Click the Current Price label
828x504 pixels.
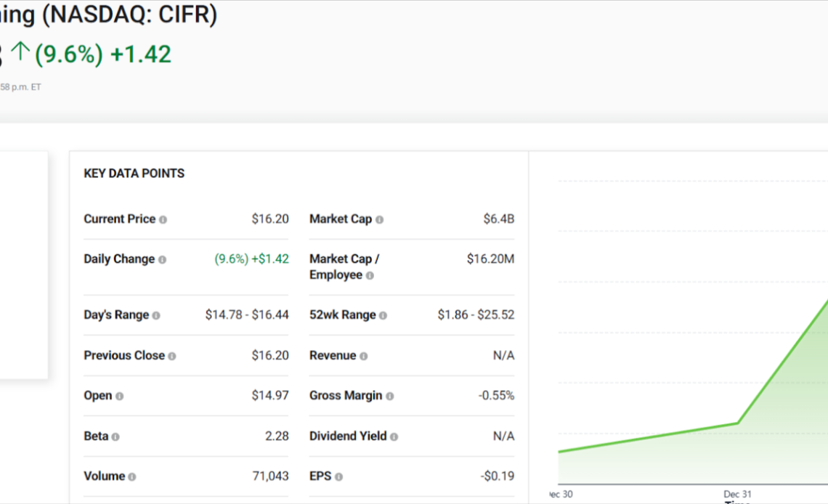pos(120,219)
